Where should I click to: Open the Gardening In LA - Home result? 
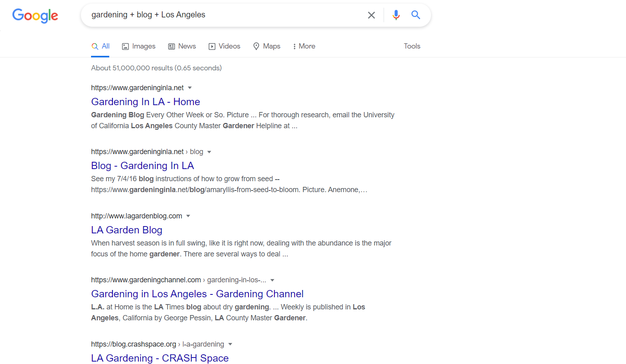(146, 102)
